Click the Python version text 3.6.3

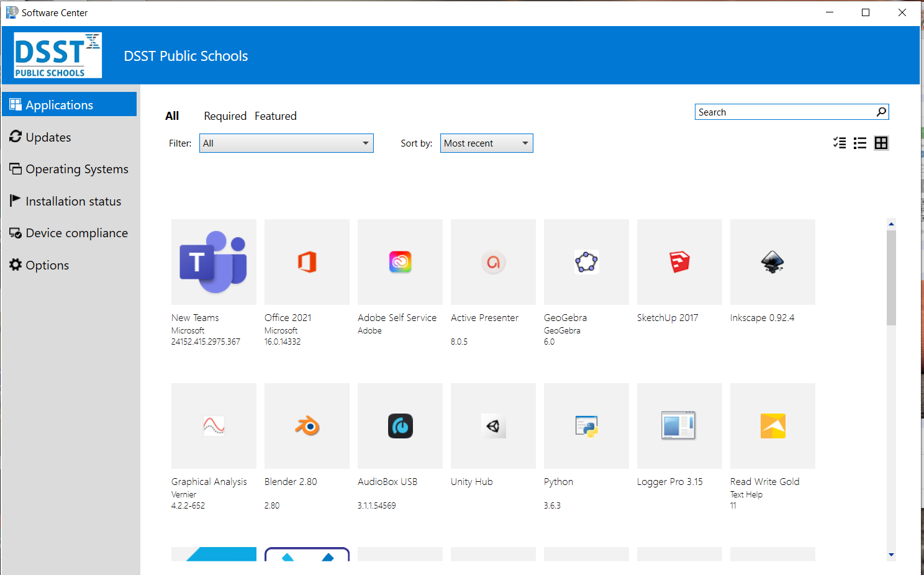point(552,506)
